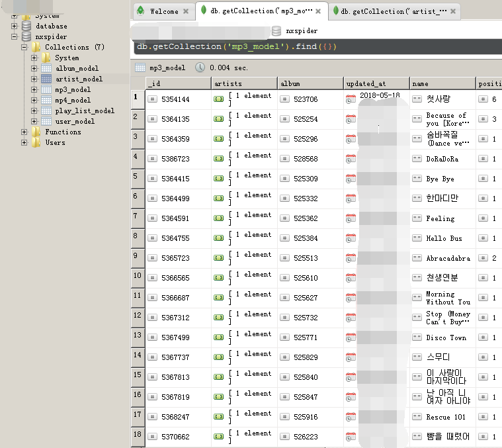Click the mp3_model table icon in tree
Screen dimensions: 502x448
click(46, 89)
